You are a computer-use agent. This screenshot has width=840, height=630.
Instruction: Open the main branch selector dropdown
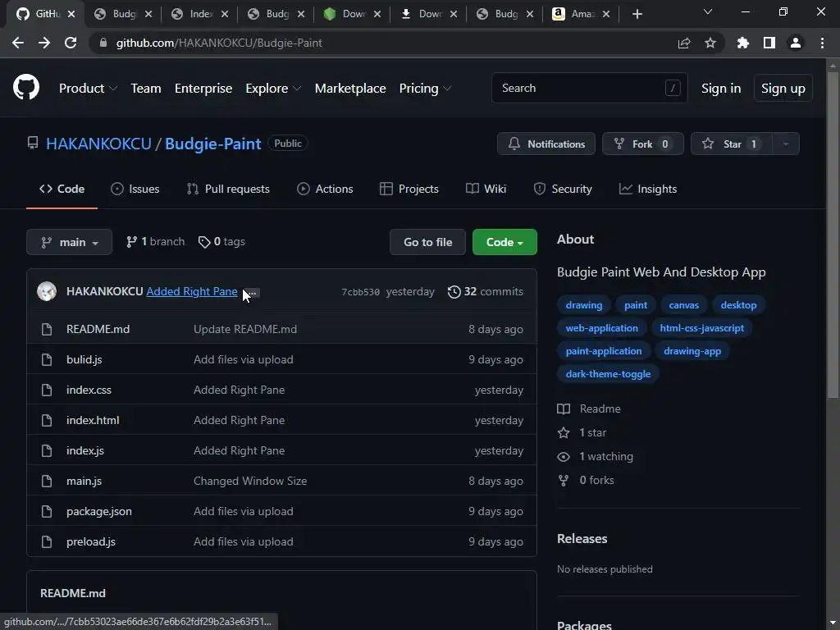coord(69,242)
